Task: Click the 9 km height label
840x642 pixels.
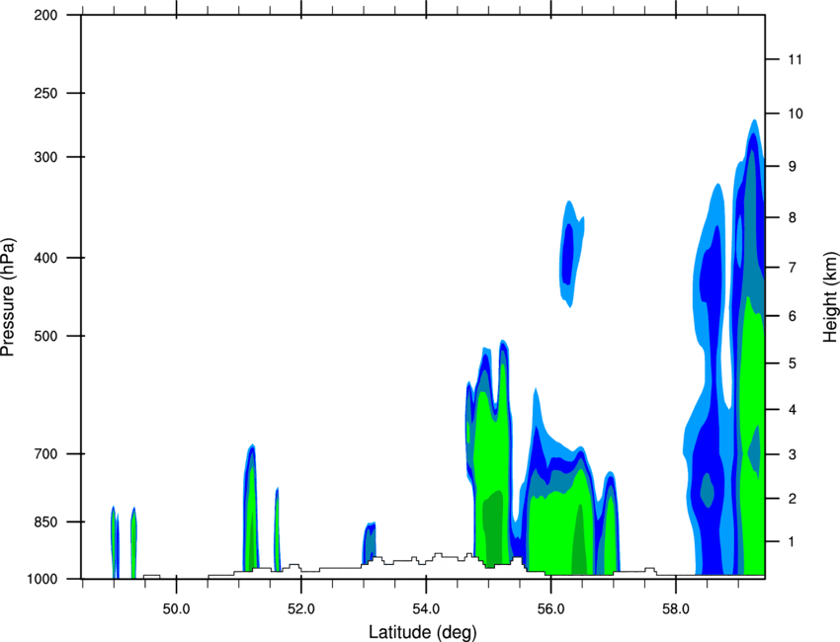Action: [x=792, y=167]
